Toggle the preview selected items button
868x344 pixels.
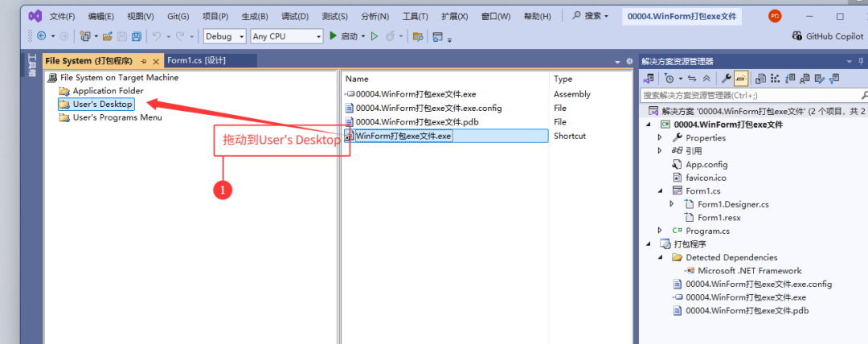pos(742,78)
